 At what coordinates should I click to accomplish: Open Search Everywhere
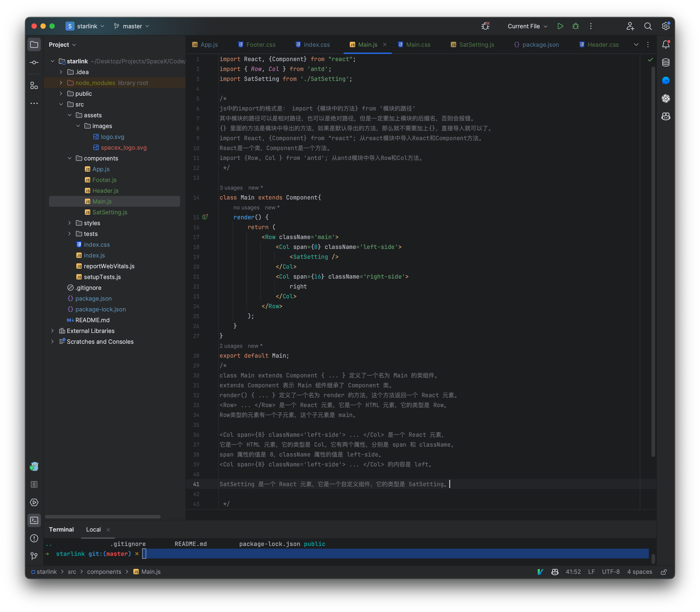pos(648,26)
